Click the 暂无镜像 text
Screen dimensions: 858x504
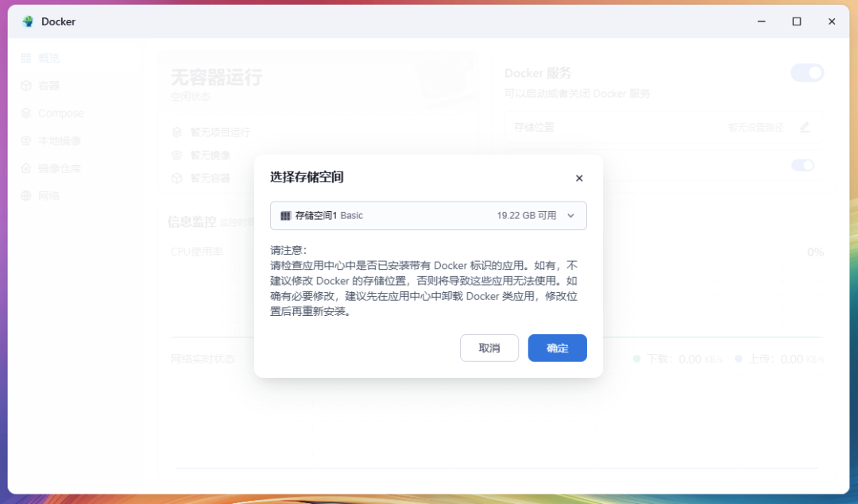coord(210,156)
